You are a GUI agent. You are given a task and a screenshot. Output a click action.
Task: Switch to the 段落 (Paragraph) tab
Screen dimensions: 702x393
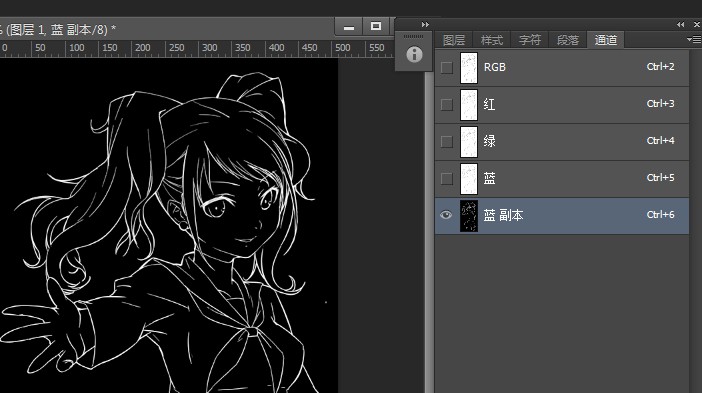tap(568, 40)
